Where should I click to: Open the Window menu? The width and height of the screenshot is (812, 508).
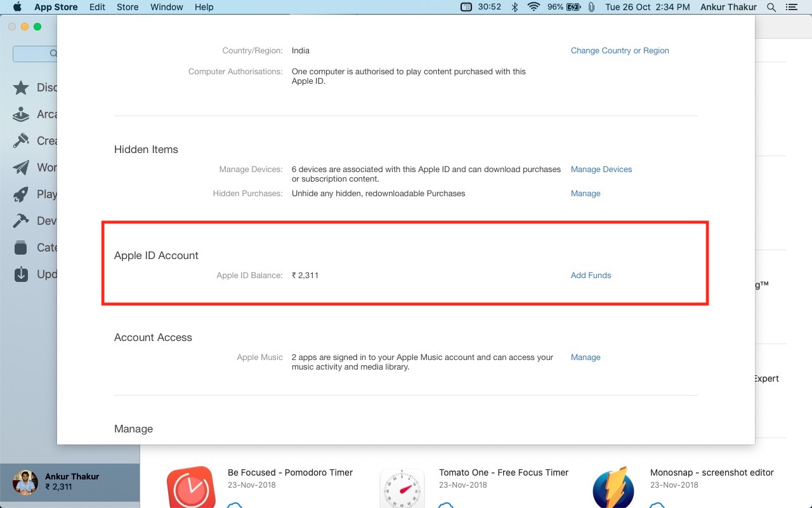coord(167,7)
